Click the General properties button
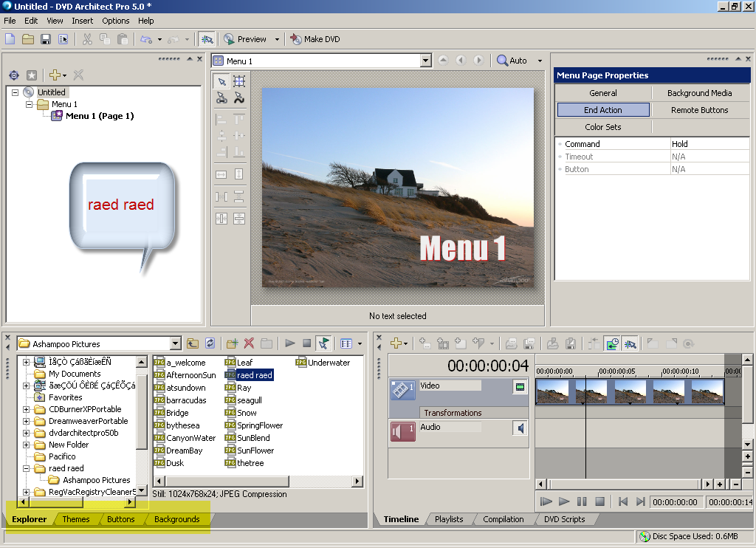The image size is (756, 548). tap(602, 93)
